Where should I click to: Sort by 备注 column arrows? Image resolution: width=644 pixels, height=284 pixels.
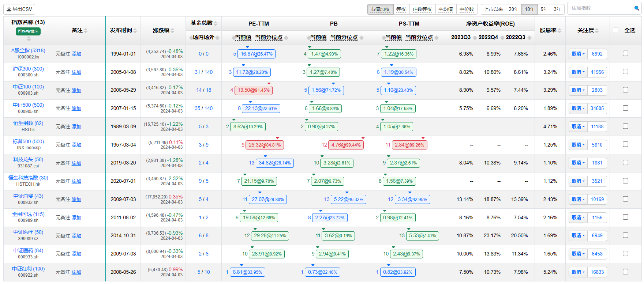coord(86,30)
